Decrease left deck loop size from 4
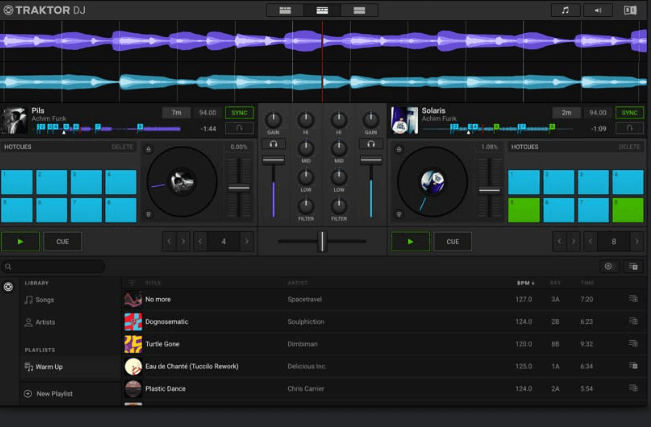651x427 pixels. (200, 241)
